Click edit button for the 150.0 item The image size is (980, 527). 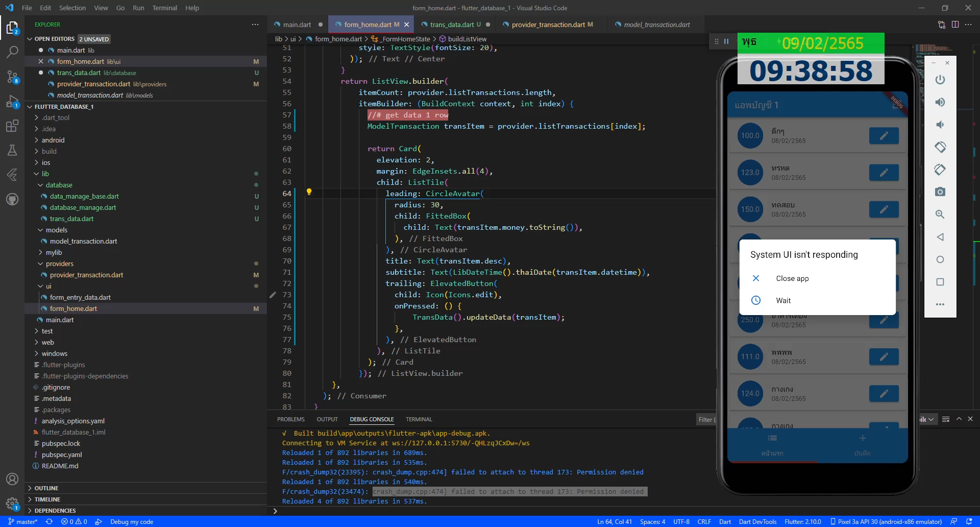click(884, 209)
